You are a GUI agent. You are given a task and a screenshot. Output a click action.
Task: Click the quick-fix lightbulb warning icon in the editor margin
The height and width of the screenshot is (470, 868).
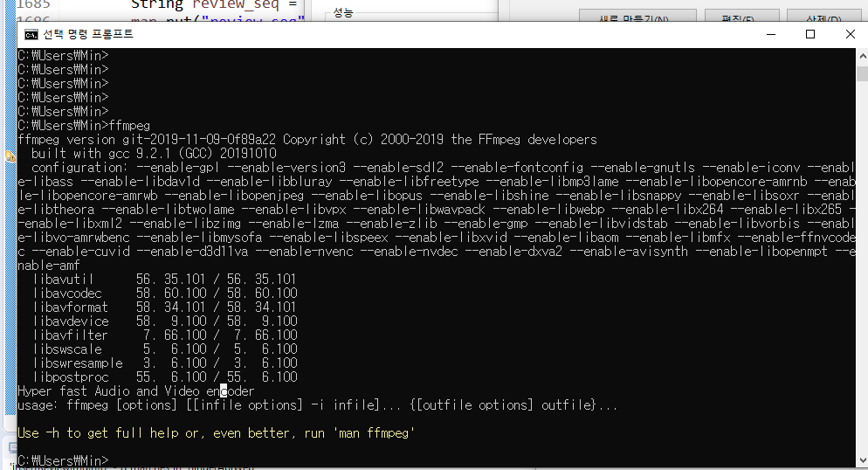coord(10,156)
